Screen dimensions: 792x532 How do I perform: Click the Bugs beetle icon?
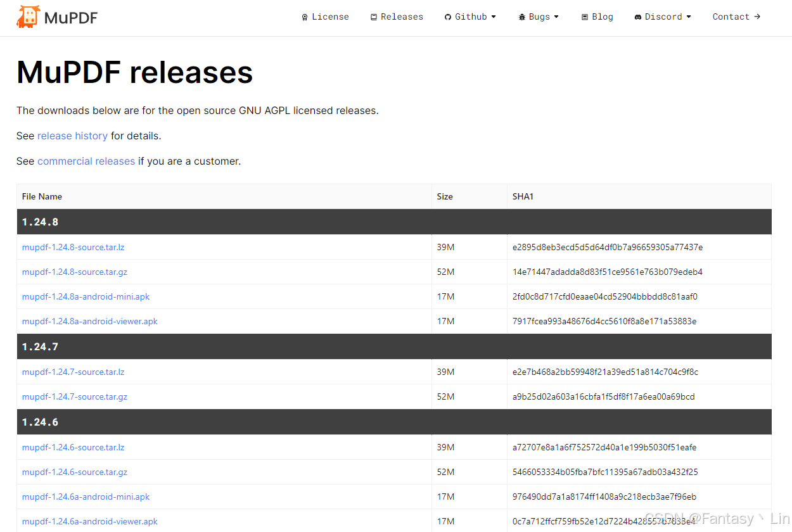coord(522,17)
